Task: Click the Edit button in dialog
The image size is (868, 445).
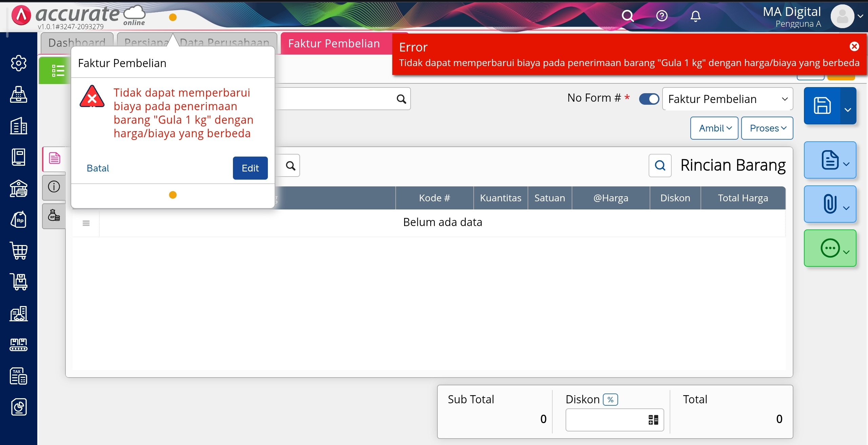Action: (x=250, y=168)
